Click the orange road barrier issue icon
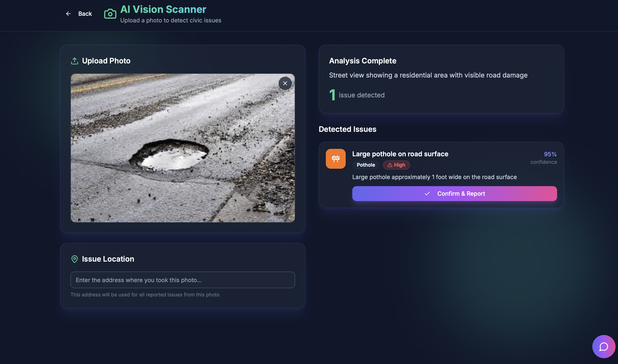 tap(336, 159)
